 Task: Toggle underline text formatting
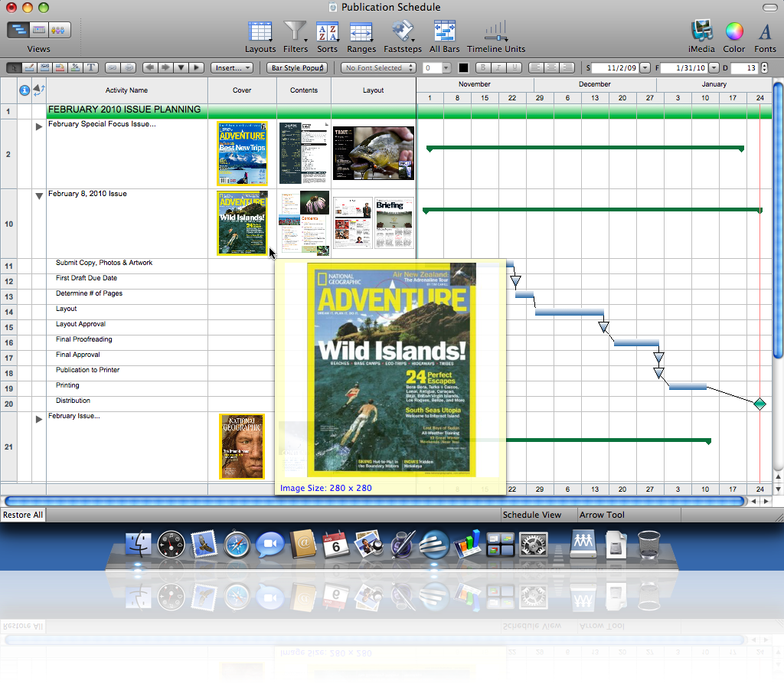[x=515, y=67]
